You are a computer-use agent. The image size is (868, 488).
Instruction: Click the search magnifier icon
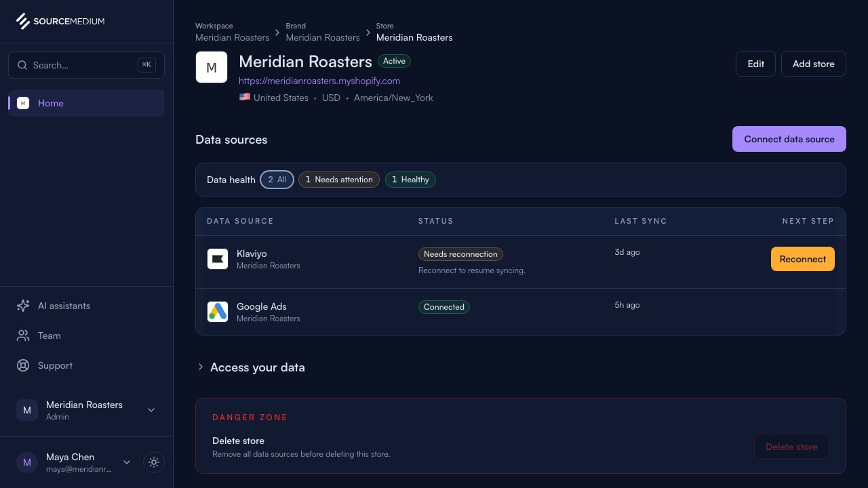coord(22,65)
